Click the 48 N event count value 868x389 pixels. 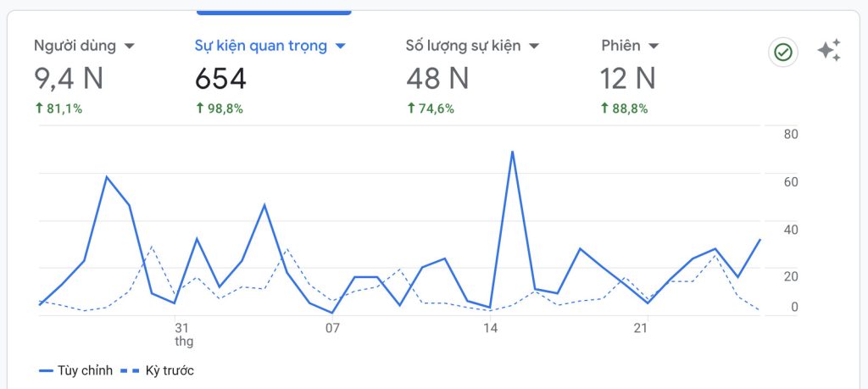(437, 79)
